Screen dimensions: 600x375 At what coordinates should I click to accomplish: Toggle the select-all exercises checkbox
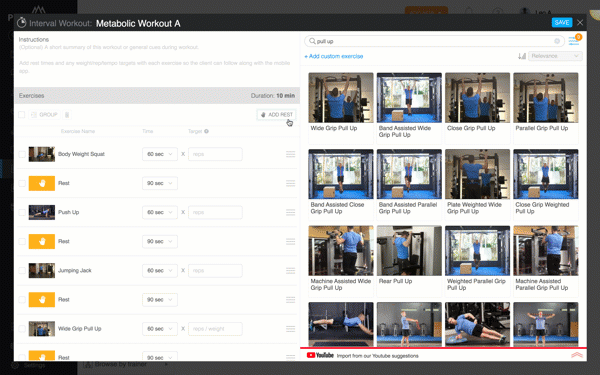point(22,115)
